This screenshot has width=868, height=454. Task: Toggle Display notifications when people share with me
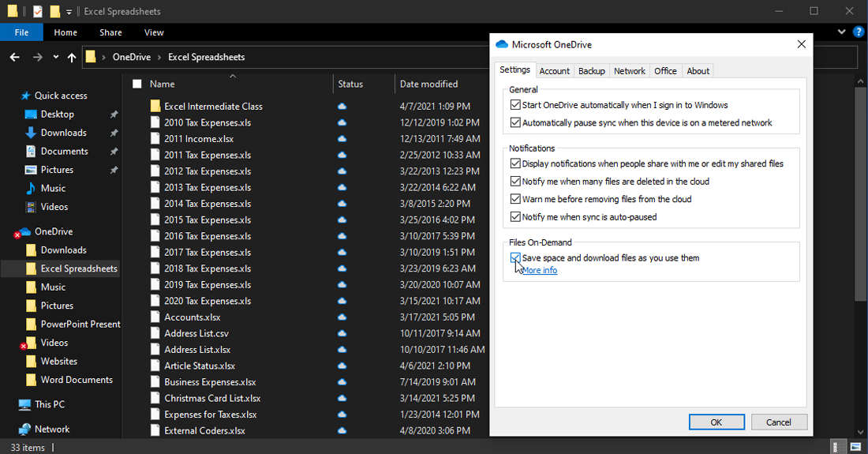(515, 163)
